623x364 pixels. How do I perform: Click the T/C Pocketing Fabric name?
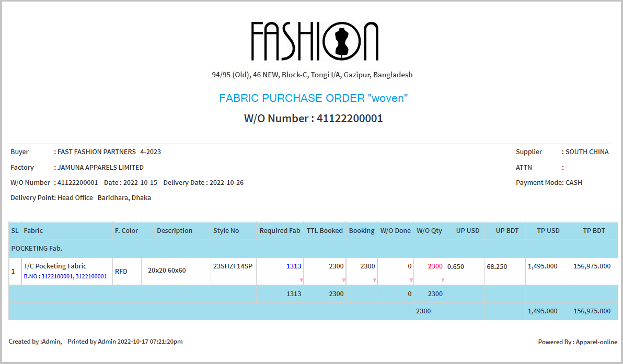point(55,266)
